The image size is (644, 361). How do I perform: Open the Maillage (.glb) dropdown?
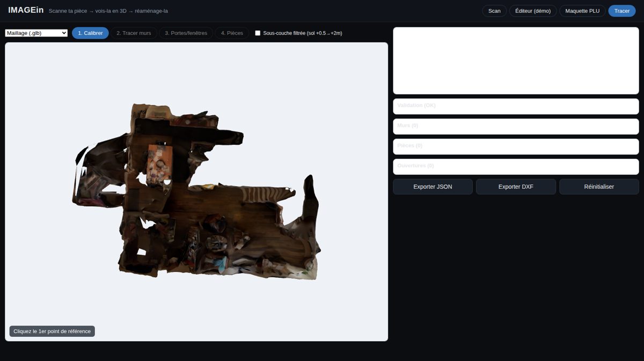click(x=36, y=33)
